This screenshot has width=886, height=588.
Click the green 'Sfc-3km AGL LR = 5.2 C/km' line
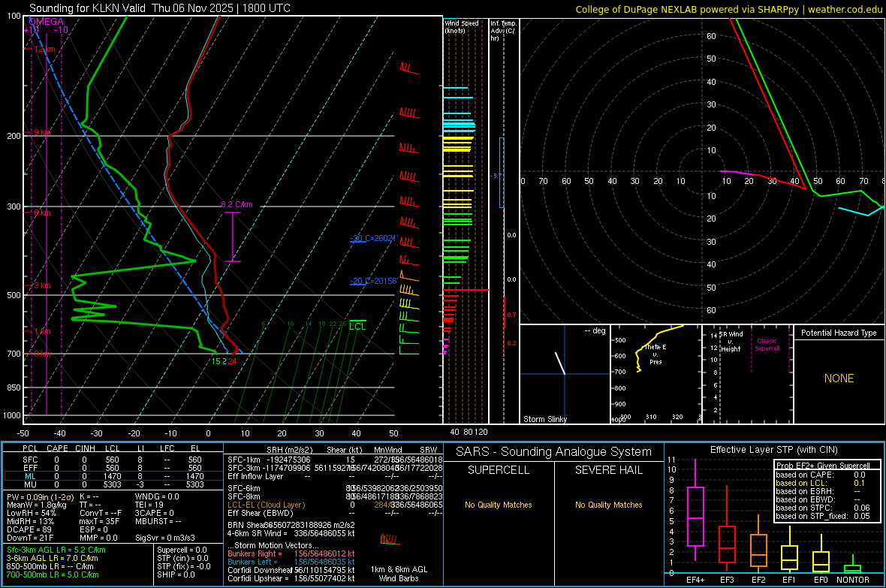click(x=56, y=550)
